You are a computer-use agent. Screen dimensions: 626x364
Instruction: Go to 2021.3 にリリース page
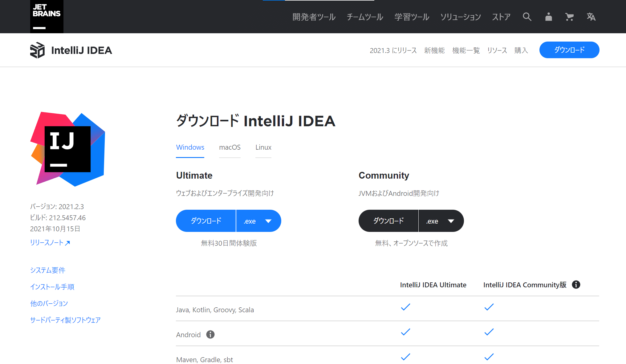[x=393, y=51]
